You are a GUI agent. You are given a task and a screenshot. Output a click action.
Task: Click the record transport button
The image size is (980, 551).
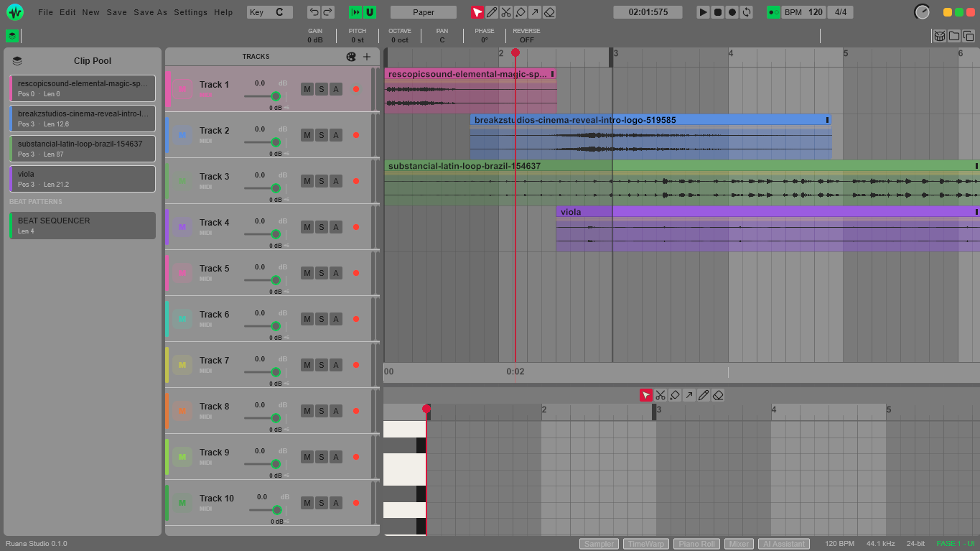click(732, 12)
